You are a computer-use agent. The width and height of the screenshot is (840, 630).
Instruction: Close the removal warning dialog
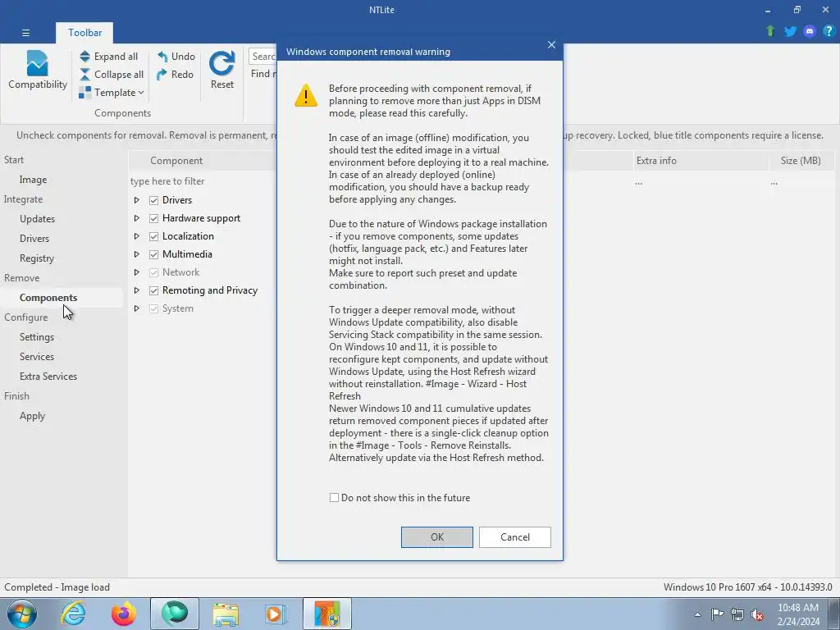tap(552, 45)
